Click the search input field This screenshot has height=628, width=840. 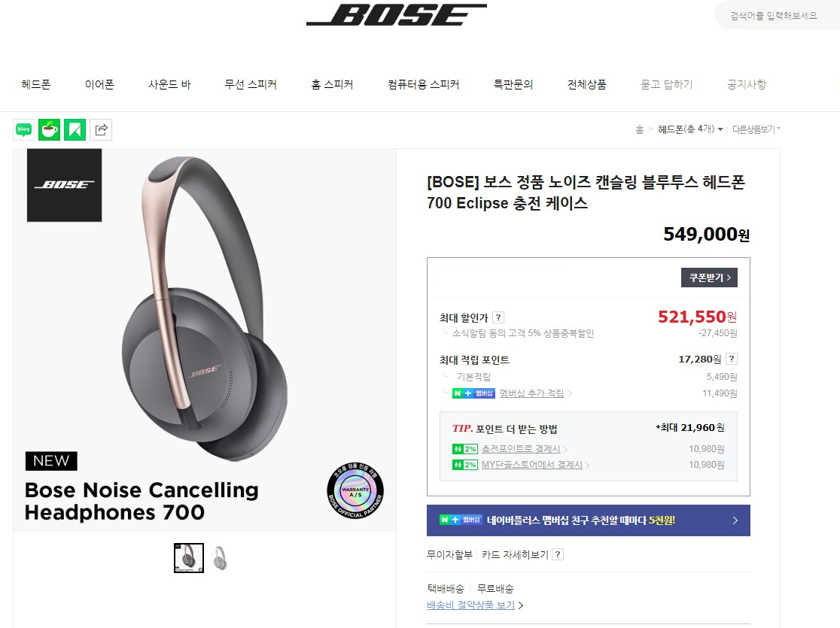(x=775, y=16)
